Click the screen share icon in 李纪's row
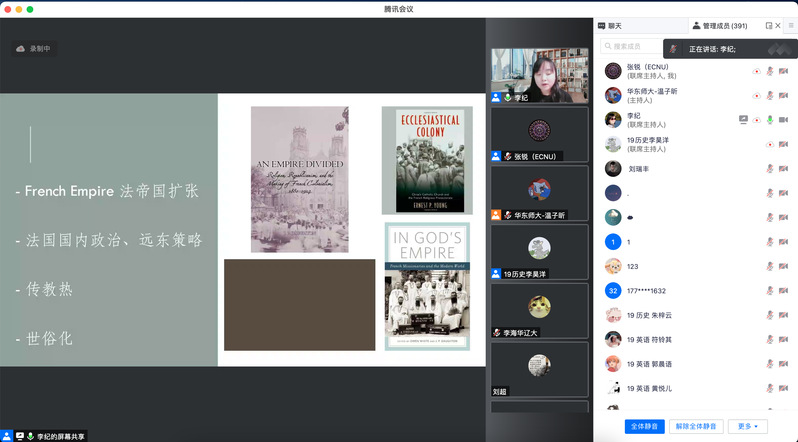Screen dimensions: 798x442 [743, 119]
